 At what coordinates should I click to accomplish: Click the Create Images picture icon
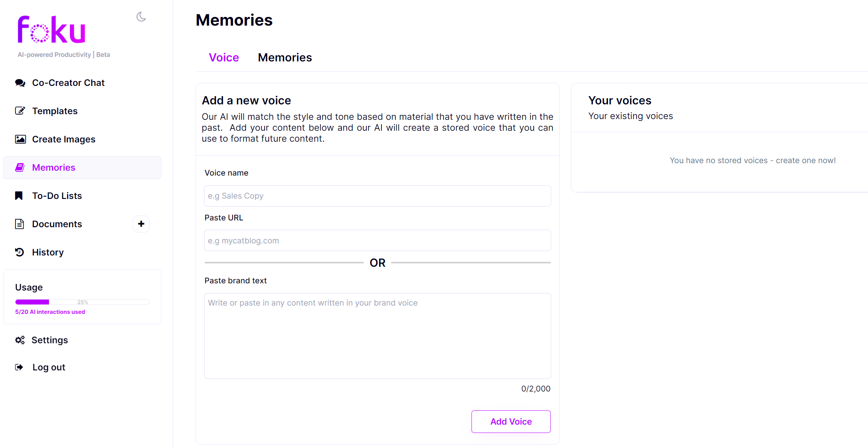tap(20, 139)
